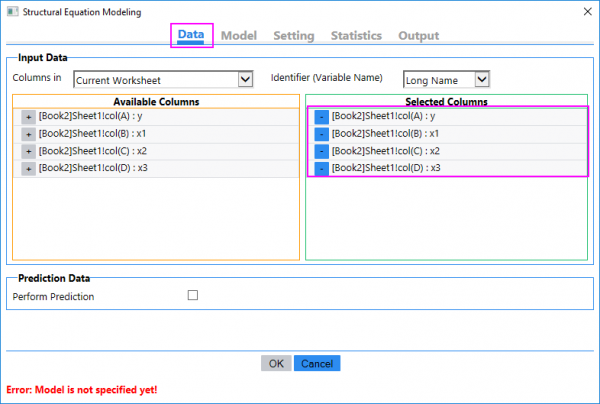Go to the Statistics tab
The height and width of the screenshot is (404, 600).
(x=357, y=36)
